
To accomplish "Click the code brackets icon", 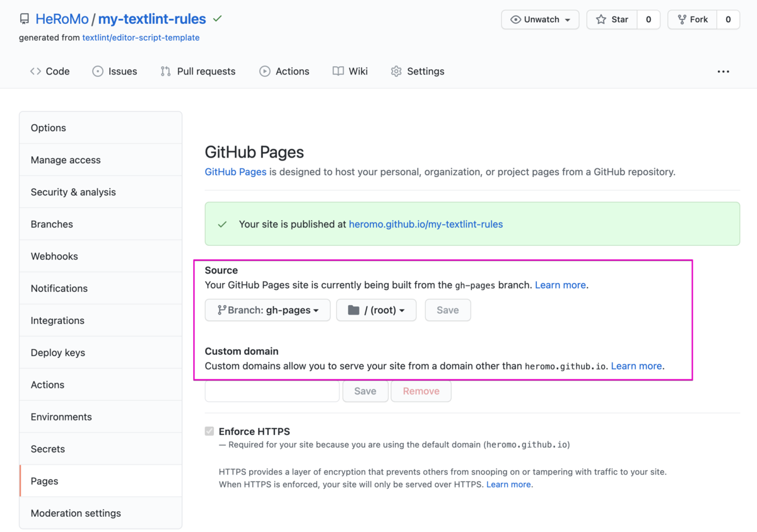I will 36,71.
